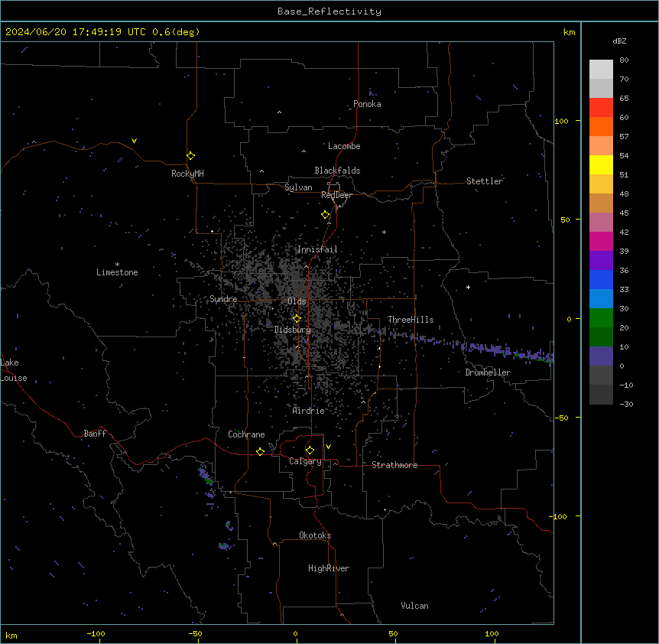Select the Calgary city label
This screenshot has height=644, width=659.
305,461
